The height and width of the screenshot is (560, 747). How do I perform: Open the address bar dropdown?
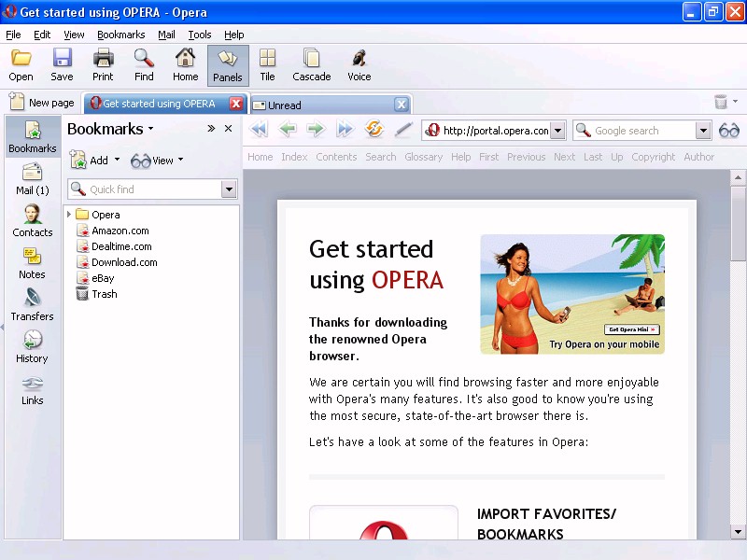pyautogui.click(x=557, y=131)
